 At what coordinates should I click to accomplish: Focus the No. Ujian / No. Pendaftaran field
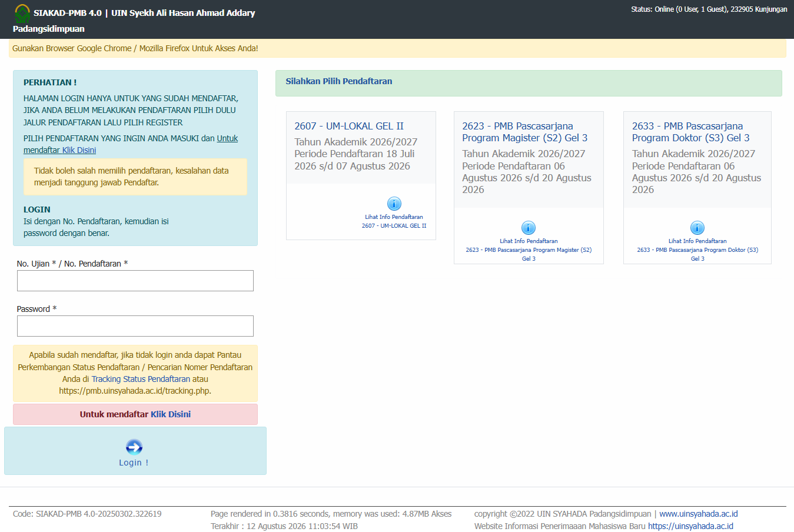(135, 281)
